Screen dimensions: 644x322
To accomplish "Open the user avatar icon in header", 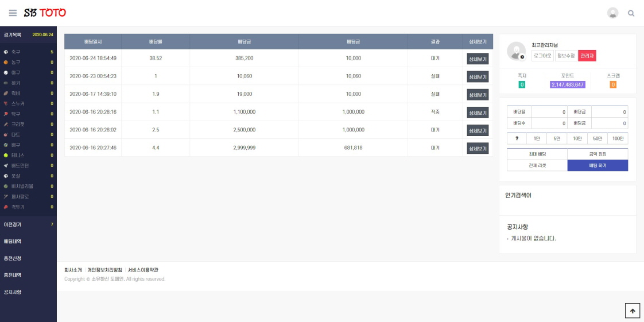I will pos(612,13).
